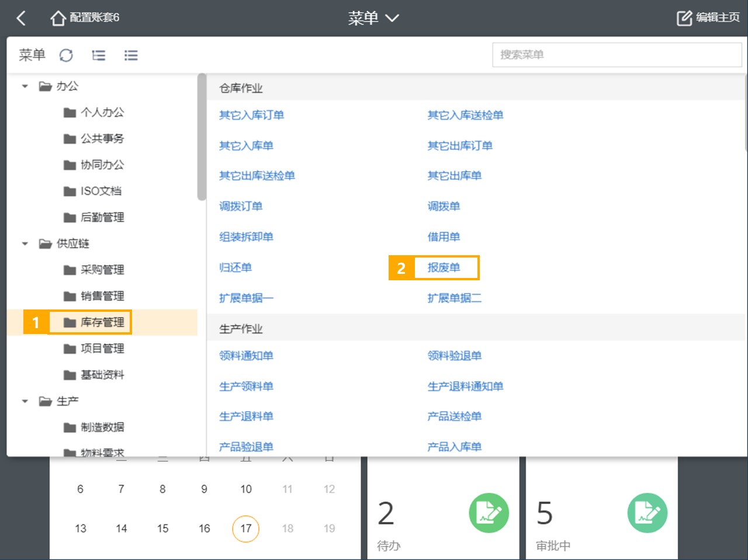Open the 其它入库订单 link

coord(251,116)
